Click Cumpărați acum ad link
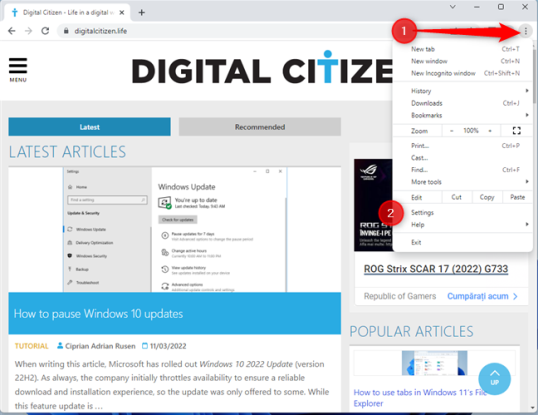This screenshot has height=415, width=538. [x=482, y=296]
